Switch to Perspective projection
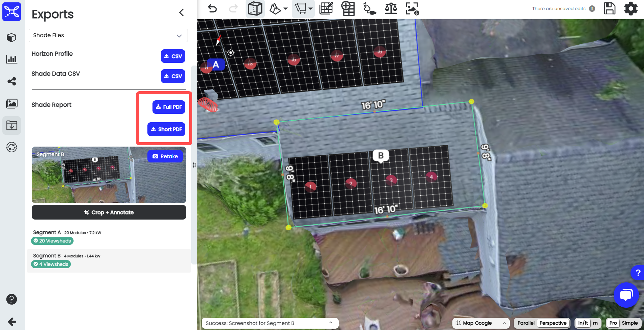 553,323
